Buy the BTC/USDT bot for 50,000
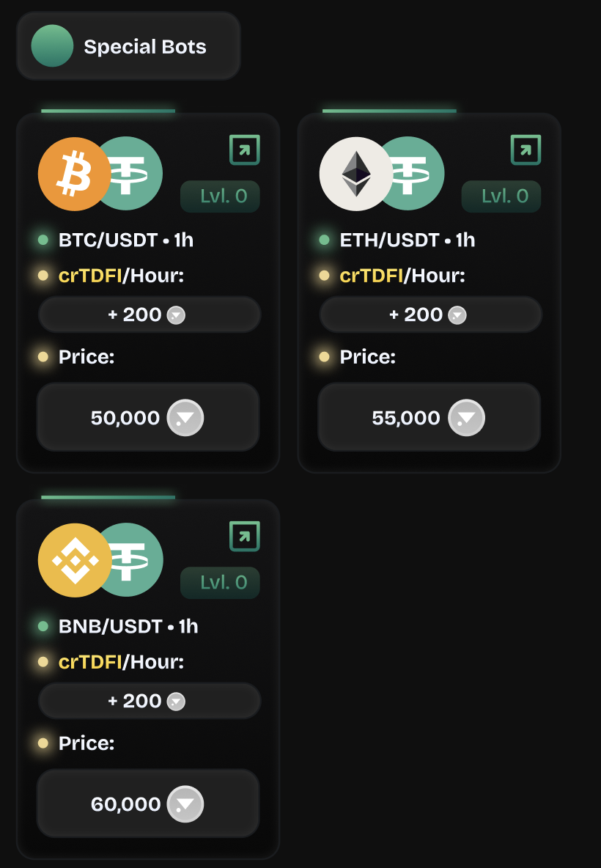The height and width of the screenshot is (868, 601). tap(148, 418)
